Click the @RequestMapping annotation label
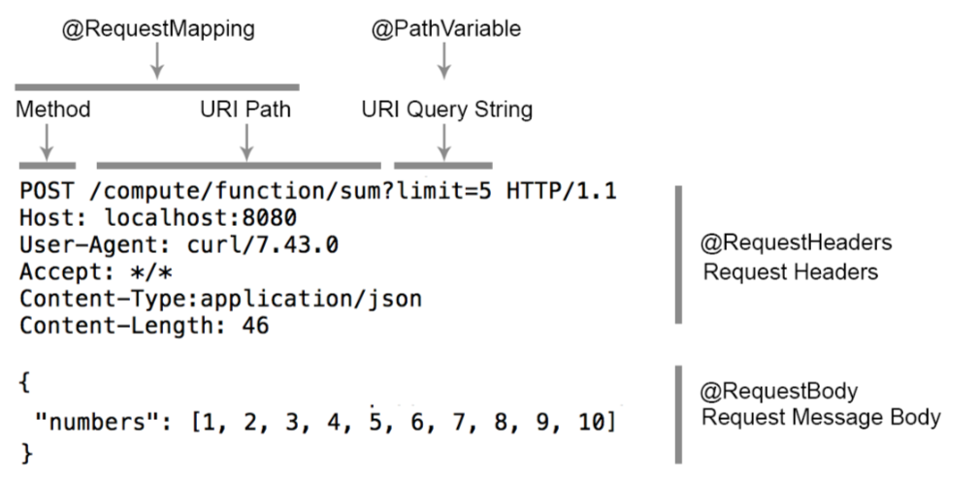Image resolution: width=980 pixels, height=481 pixels. 158,29
